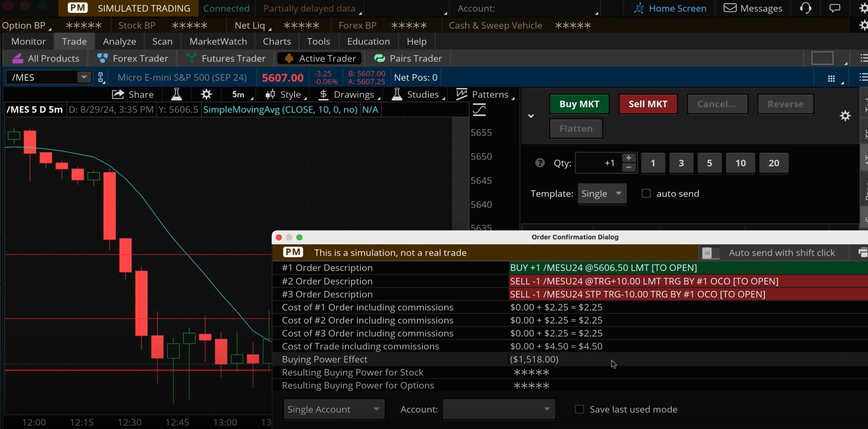Open Active Trader settings gear
This screenshot has width=868, height=429.
click(x=845, y=115)
